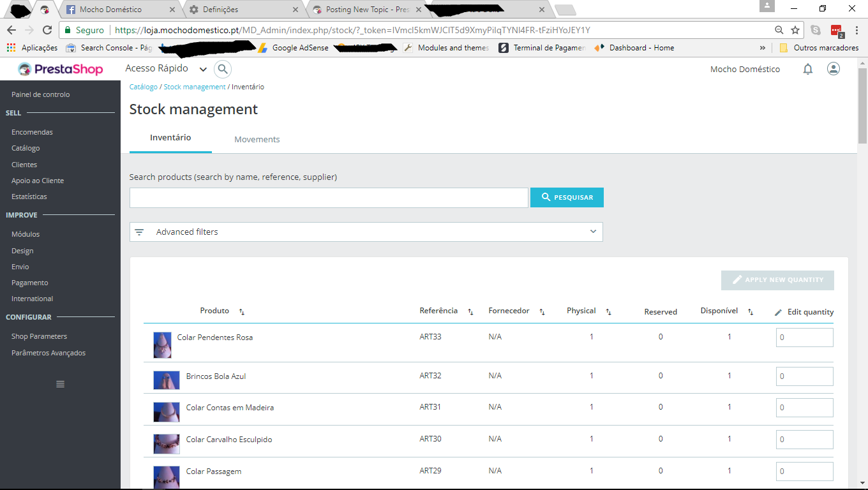
Task: Click the browser back arrow
Action: 11,30
